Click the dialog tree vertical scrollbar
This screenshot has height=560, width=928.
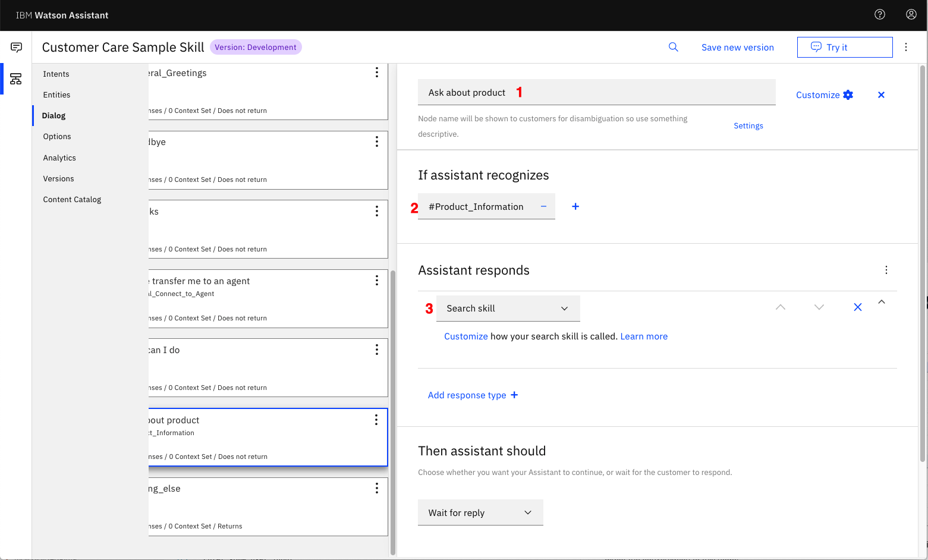click(392, 413)
